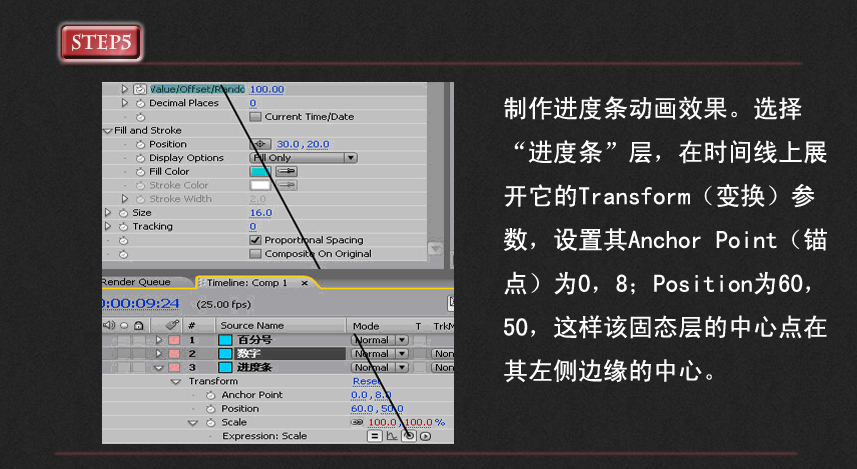
Task: Open Mode dropdown for layer 数字
Action: click(380, 354)
